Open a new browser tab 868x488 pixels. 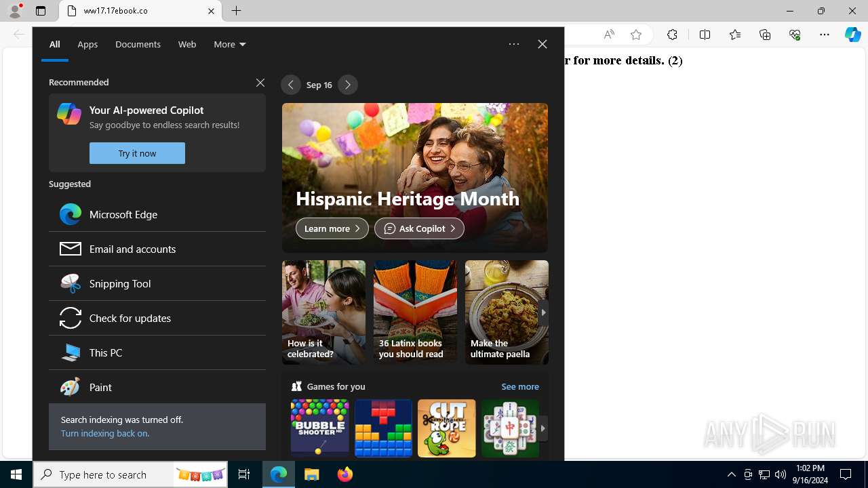237,11
